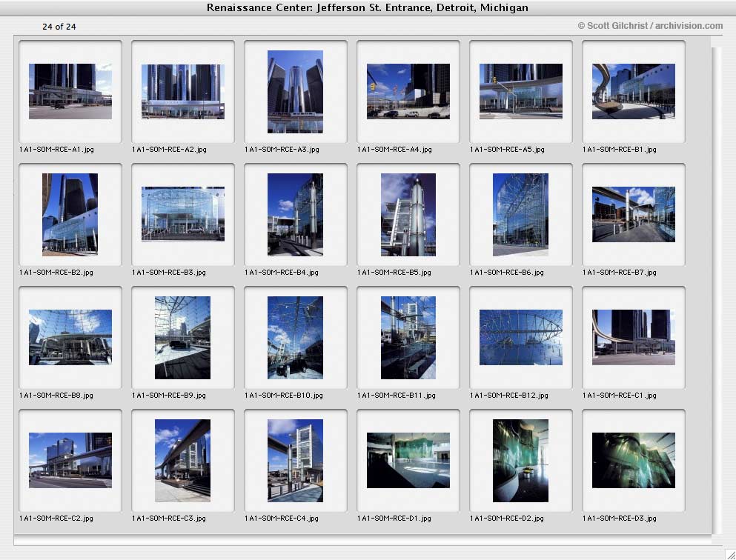Image resolution: width=736 pixels, height=560 pixels.
Task: Select thumbnail 1A1-SOM-RCE-C1.jpg
Action: [634, 337]
